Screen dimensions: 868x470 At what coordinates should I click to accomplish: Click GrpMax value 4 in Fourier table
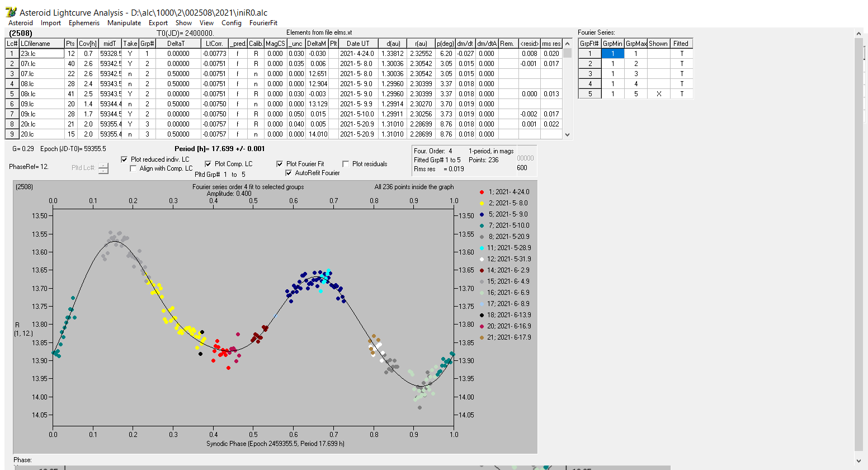635,84
